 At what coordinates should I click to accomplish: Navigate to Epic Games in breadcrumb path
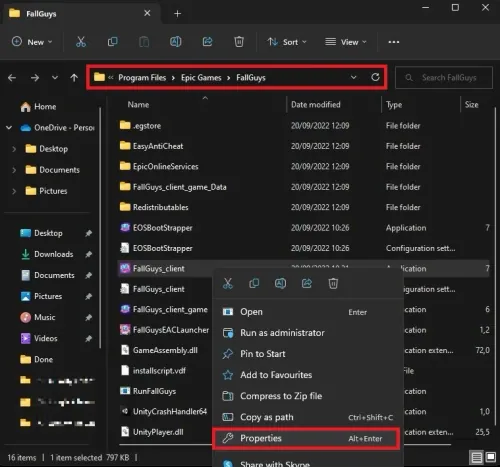pyautogui.click(x=201, y=78)
